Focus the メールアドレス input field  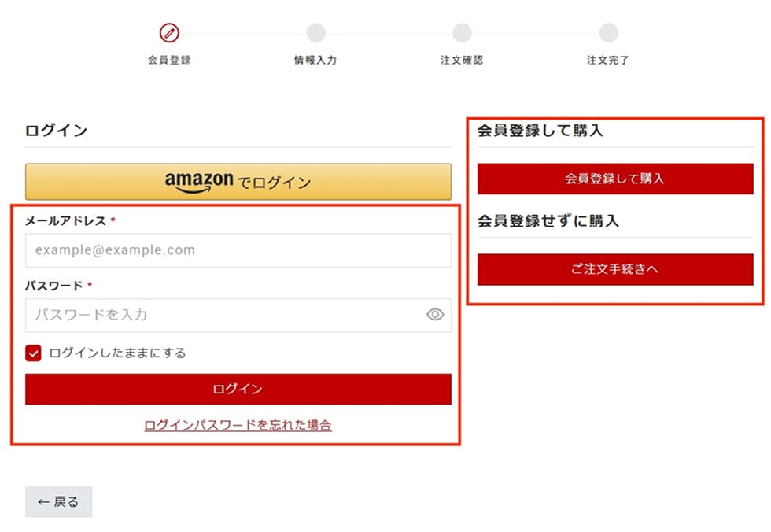(238, 250)
